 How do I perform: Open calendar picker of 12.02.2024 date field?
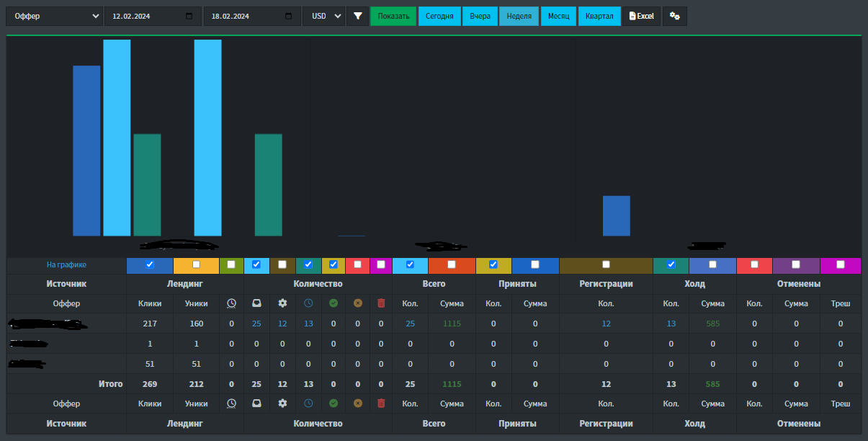point(189,16)
